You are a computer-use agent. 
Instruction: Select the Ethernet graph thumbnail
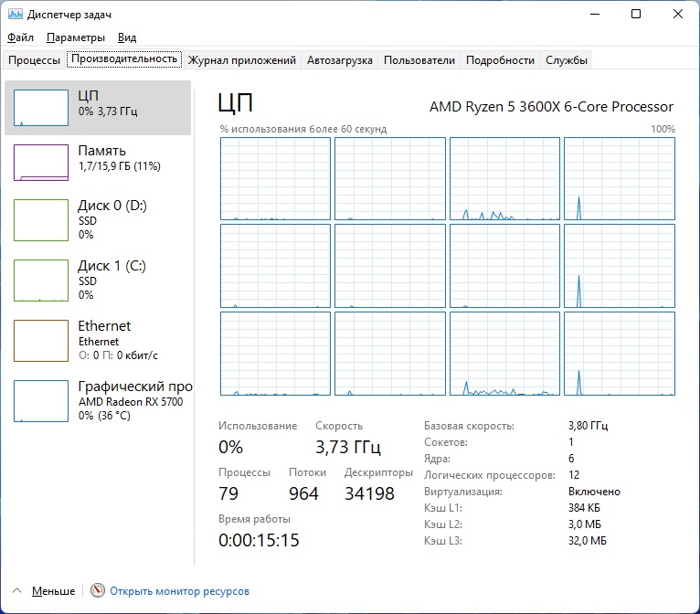[41, 341]
